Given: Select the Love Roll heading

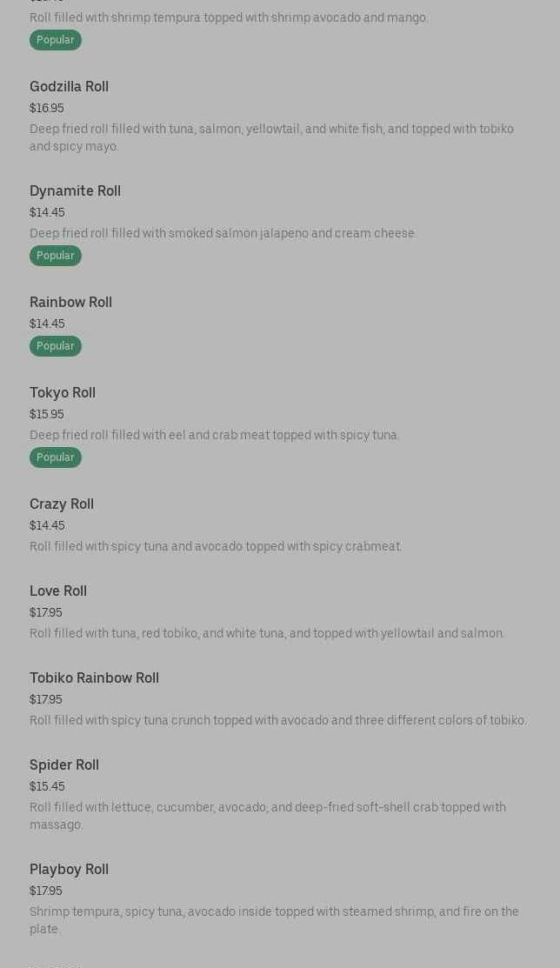Looking at the screenshot, I should click(58, 591).
